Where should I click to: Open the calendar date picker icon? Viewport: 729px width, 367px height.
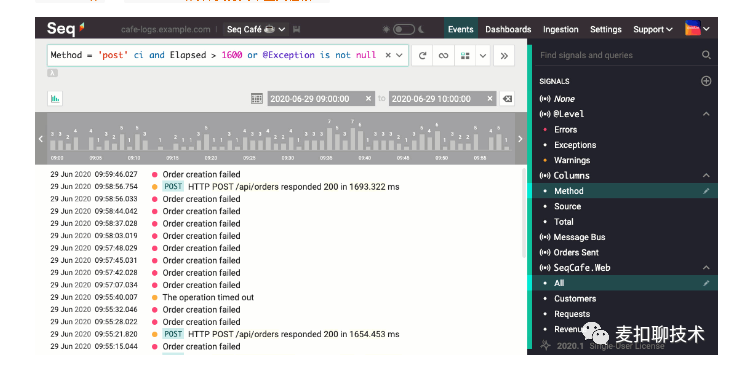click(x=257, y=99)
